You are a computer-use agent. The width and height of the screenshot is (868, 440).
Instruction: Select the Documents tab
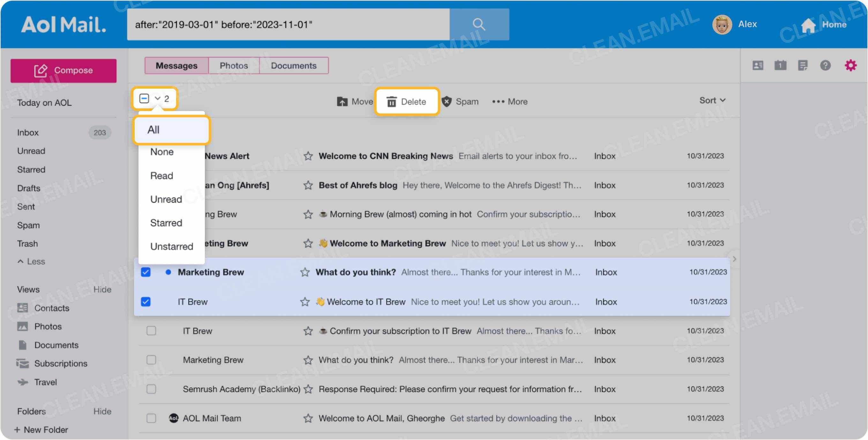click(x=294, y=65)
